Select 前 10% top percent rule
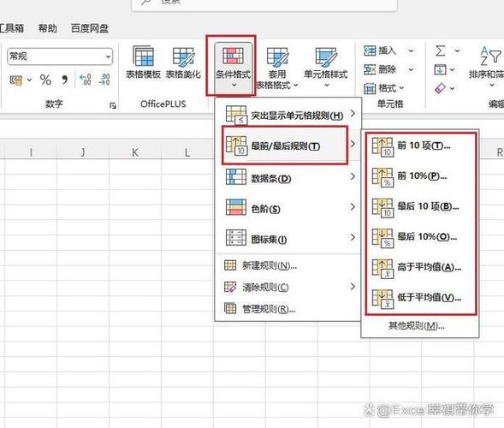Image resolution: width=504 pixels, height=428 pixels. (420, 176)
